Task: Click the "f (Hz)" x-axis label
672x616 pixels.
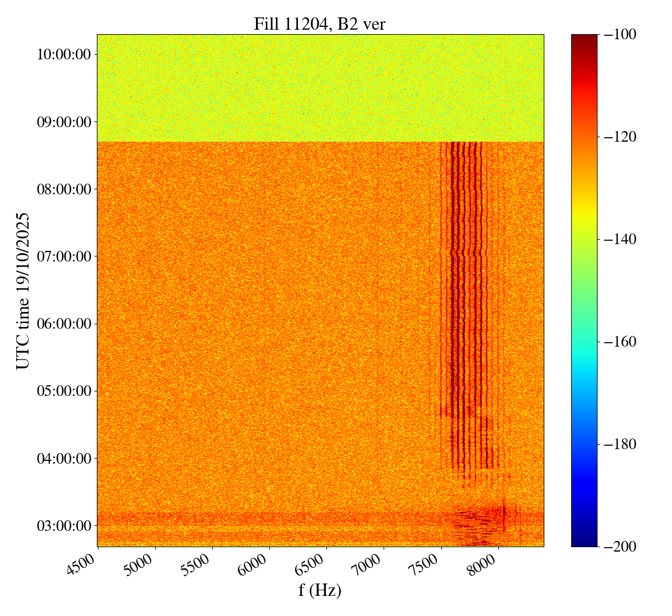Action: [x=320, y=590]
